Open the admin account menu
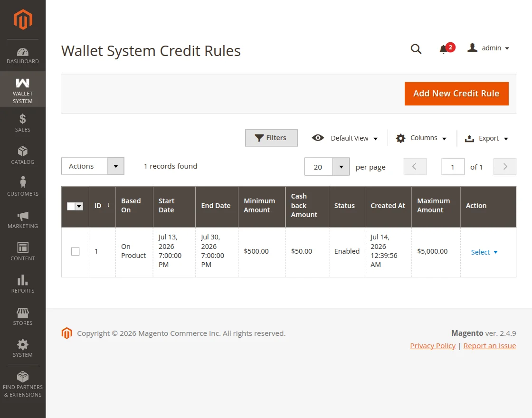532x418 pixels. pos(488,48)
